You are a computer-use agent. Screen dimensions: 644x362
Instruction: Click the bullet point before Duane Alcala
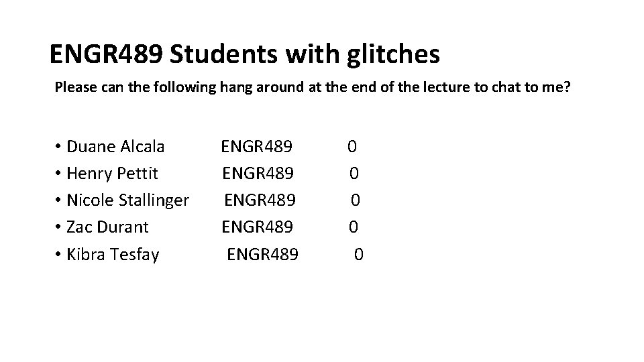(x=59, y=147)
